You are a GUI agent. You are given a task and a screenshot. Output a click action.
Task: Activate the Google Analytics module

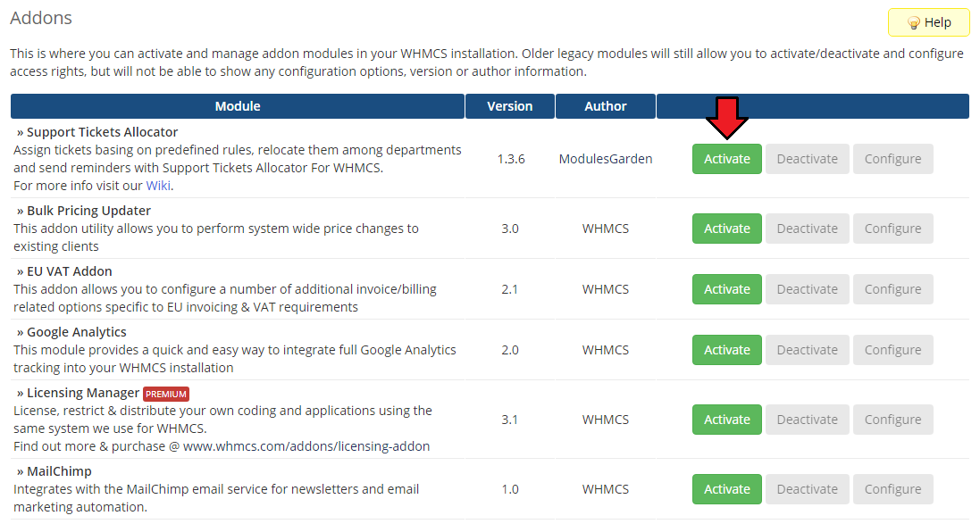727,350
